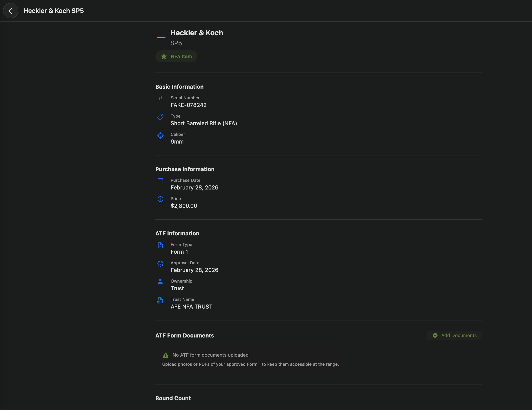532x410 pixels.
Task: Click the plus icon on Add Documents
Action: [x=435, y=335]
